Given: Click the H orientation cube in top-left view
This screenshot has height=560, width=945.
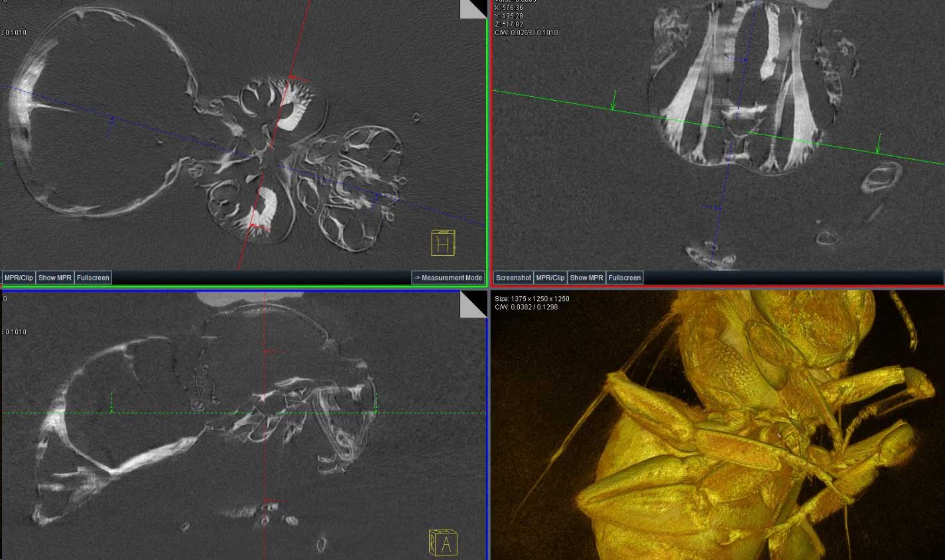Looking at the screenshot, I should [x=443, y=243].
